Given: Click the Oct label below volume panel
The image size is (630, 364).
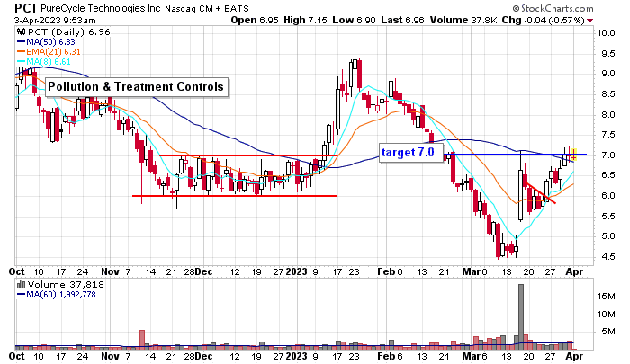Looking at the screenshot, I should tap(16, 357).
